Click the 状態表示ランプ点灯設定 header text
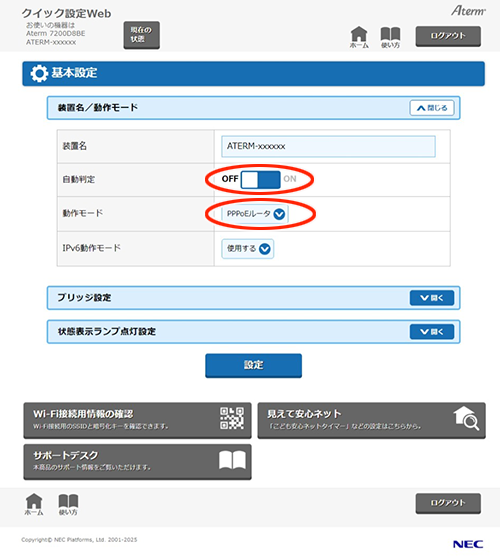This screenshot has height=556, width=500. coord(107,331)
